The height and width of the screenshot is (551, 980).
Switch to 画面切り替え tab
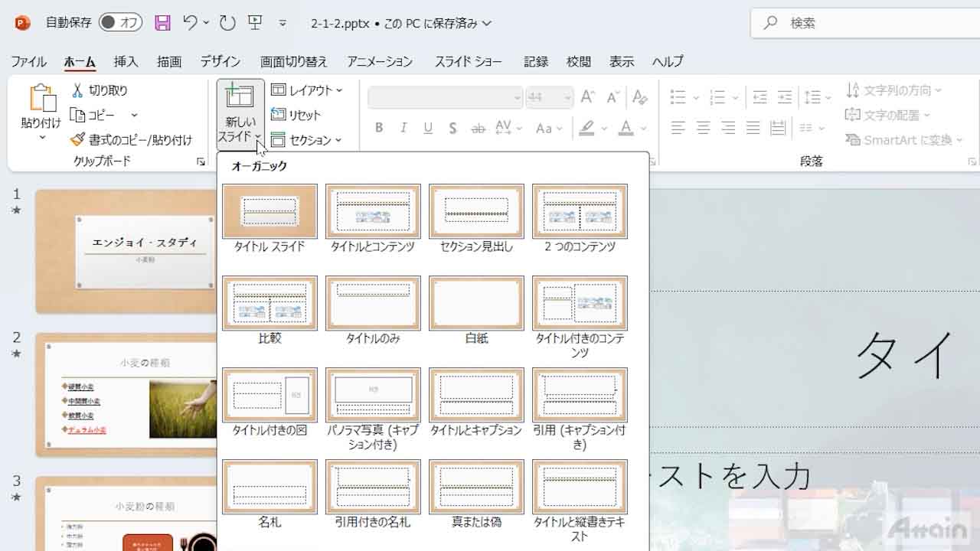click(x=293, y=61)
